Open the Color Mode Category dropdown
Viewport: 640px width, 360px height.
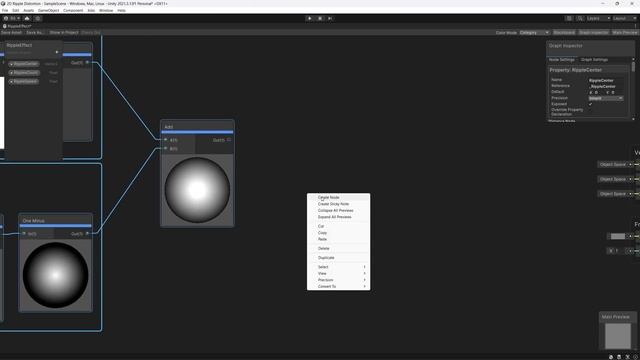[x=534, y=32]
